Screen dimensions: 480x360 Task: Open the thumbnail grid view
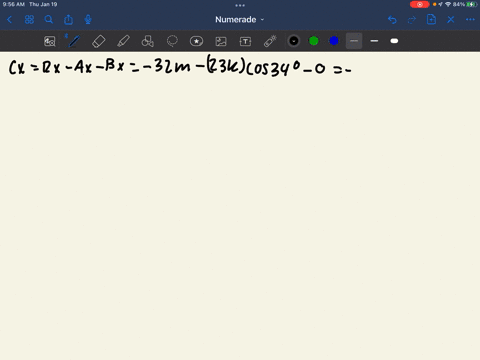pos(29,20)
